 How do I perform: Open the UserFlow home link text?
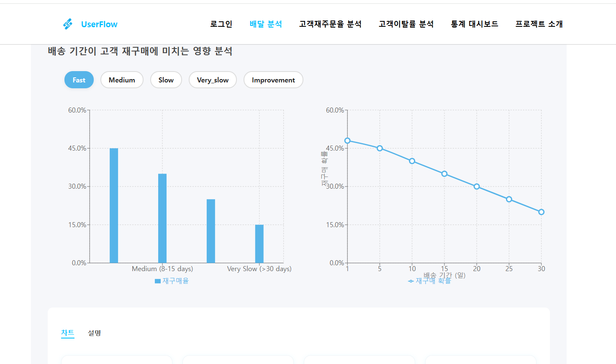coord(99,24)
